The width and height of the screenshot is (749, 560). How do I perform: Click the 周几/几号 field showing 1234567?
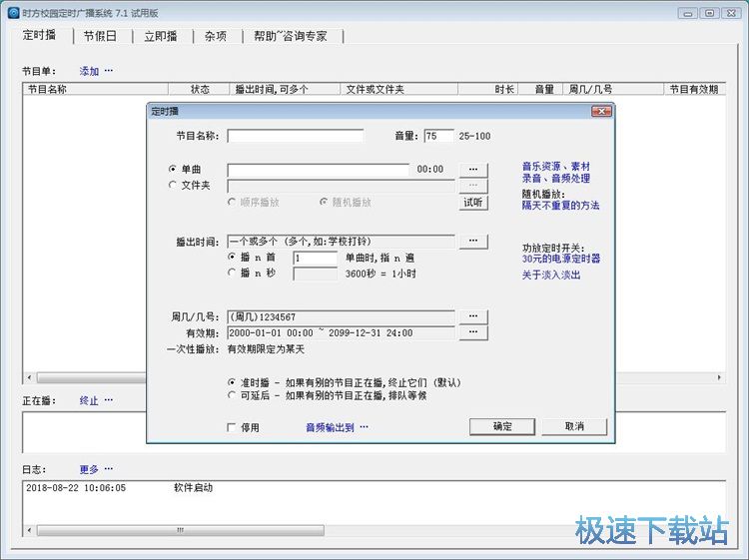342,317
